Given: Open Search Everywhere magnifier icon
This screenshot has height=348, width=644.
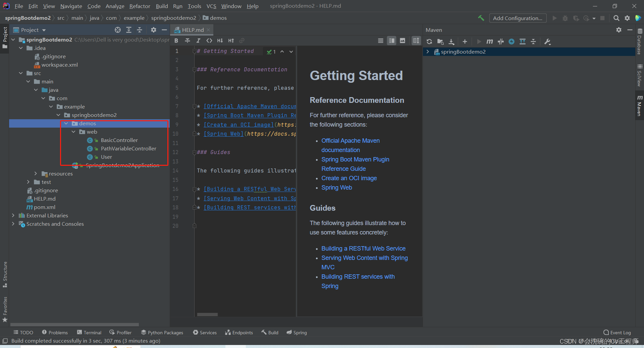Looking at the screenshot, I should tap(616, 18).
